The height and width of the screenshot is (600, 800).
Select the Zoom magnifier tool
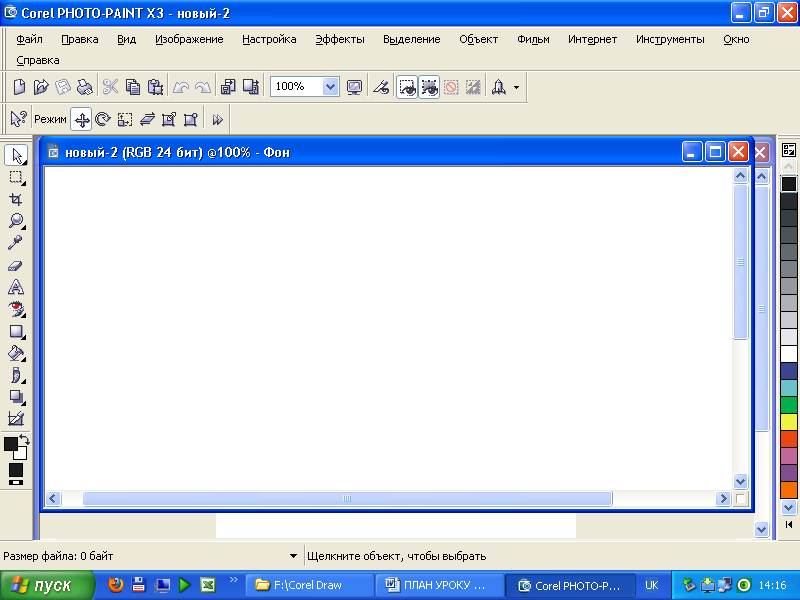click(x=16, y=221)
